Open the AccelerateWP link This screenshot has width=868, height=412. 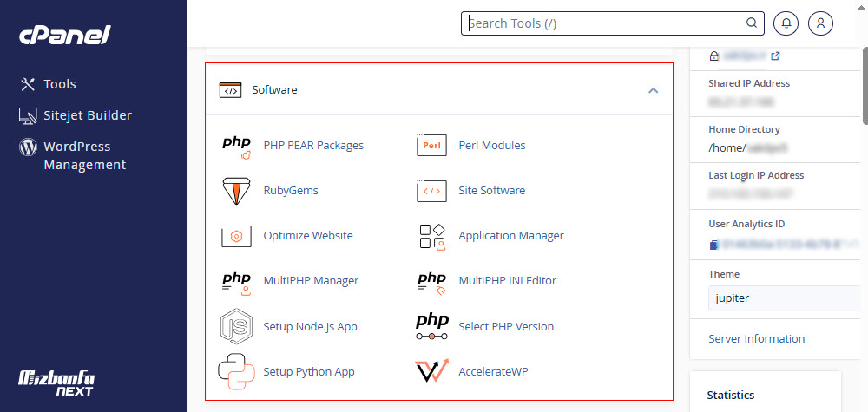493,371
